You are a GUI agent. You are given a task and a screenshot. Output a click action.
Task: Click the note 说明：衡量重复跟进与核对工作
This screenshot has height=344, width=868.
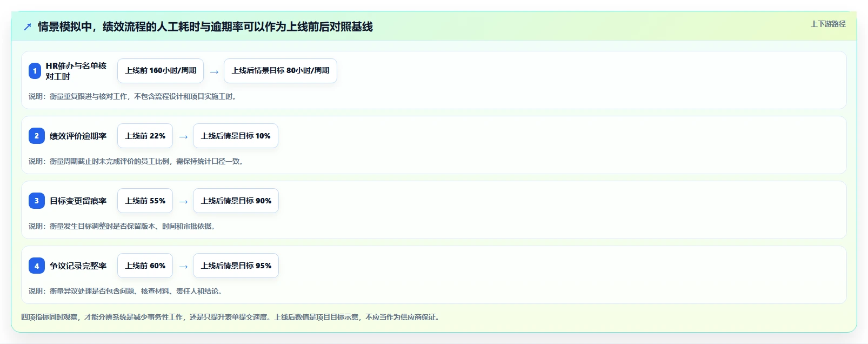coord(132,96)
